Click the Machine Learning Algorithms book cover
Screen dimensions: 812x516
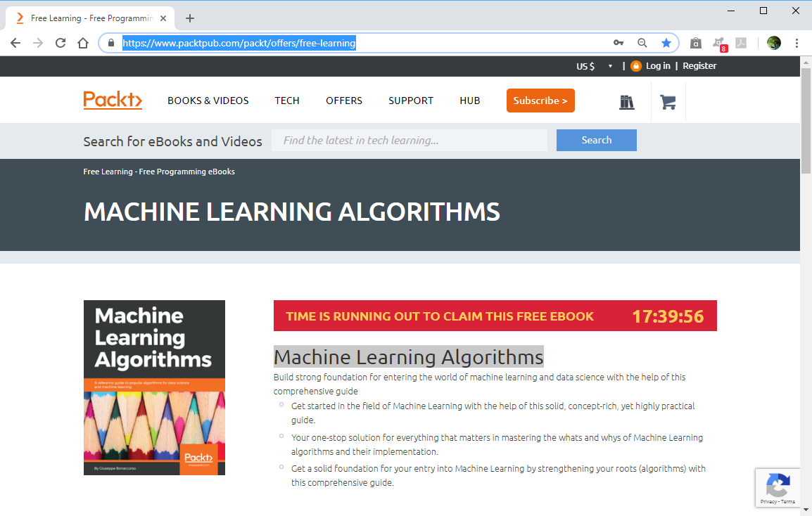[x=154, y=387]
